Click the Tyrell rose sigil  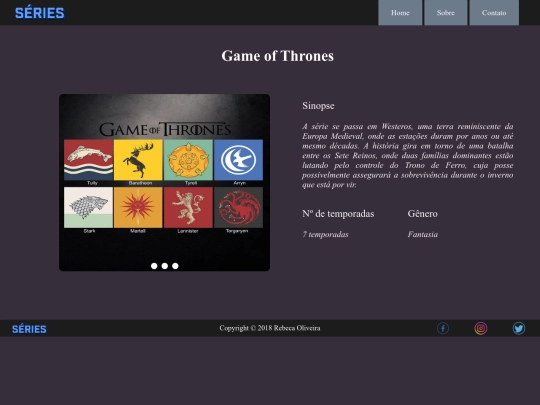tap(188, 160)
